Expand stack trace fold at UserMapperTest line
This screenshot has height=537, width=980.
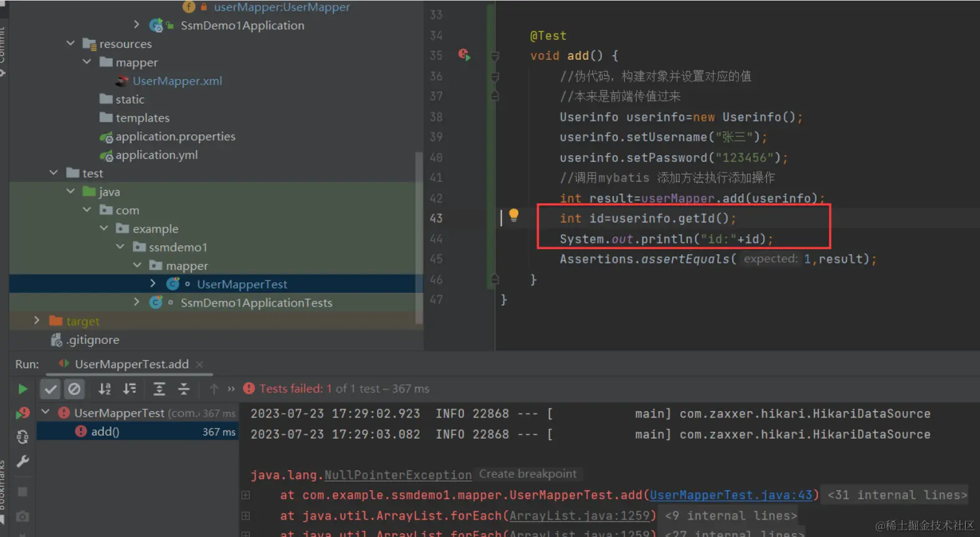[246, 495]
